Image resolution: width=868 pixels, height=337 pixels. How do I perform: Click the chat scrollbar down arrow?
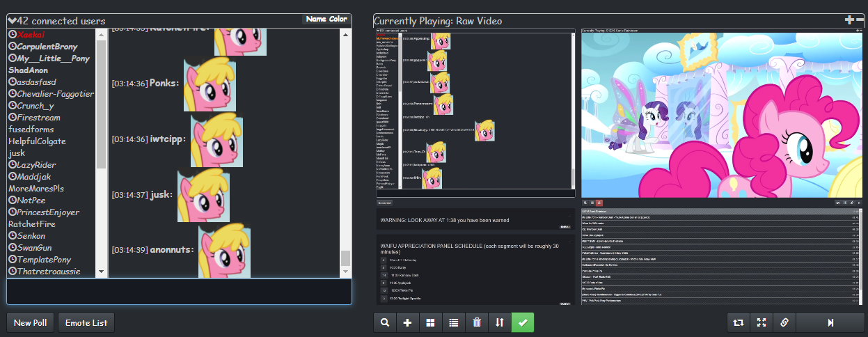pos(345,272)
